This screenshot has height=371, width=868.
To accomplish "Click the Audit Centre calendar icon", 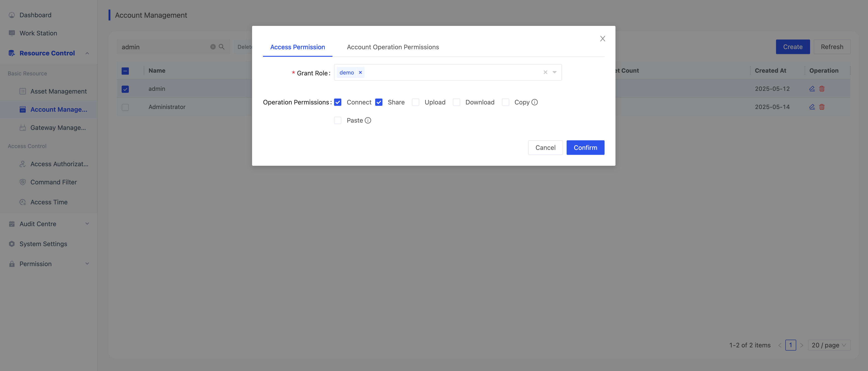I will pos(12,224).
